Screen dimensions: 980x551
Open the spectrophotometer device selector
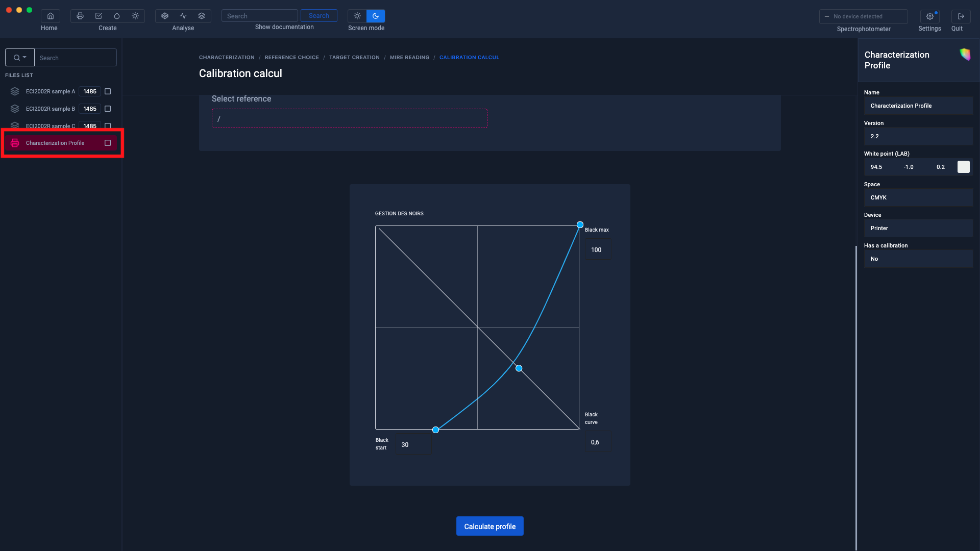863,16
